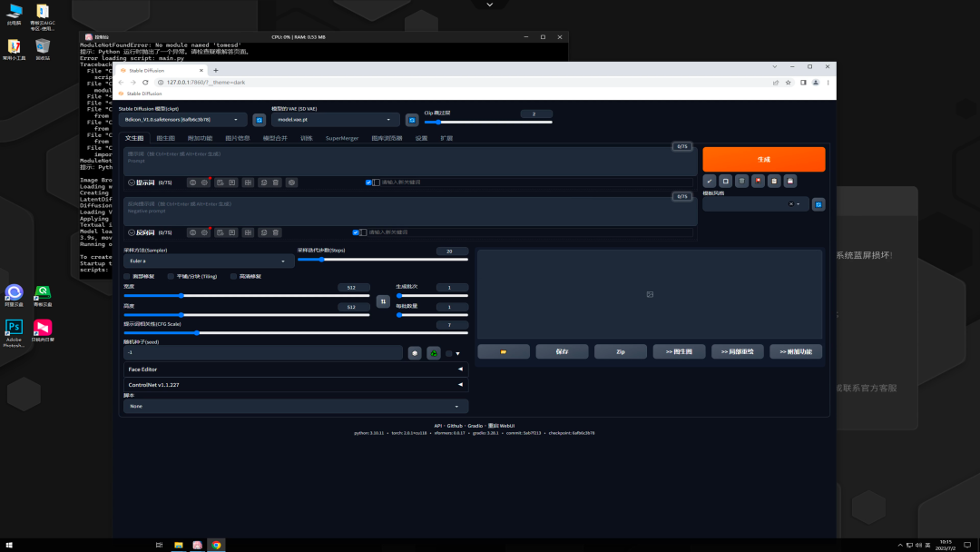The height and width of the screenshot is (552, 980).
Task: Click the seed input field showing -1
Action: [263, 353]
